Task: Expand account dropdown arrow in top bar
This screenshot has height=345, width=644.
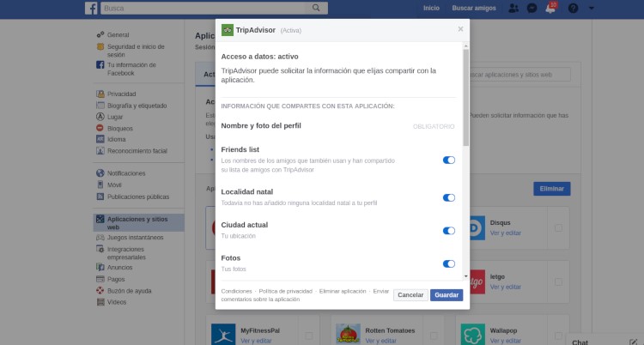Action: click(592, 8)
